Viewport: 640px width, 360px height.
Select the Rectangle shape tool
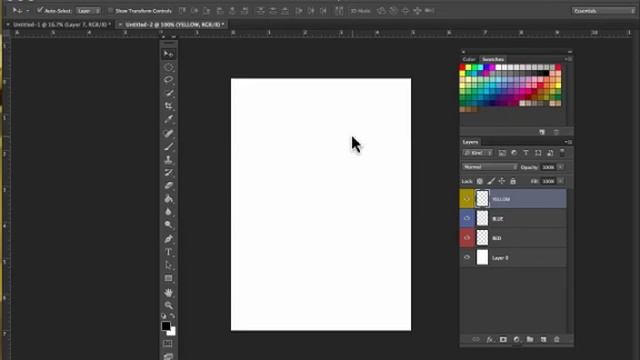point(168,278)
